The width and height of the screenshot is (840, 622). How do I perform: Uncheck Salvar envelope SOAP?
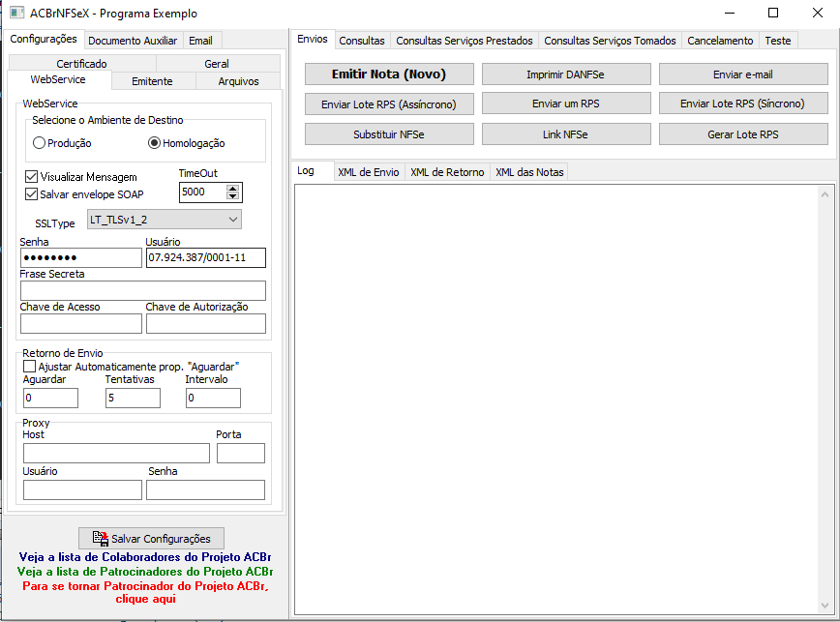[31, 194]
